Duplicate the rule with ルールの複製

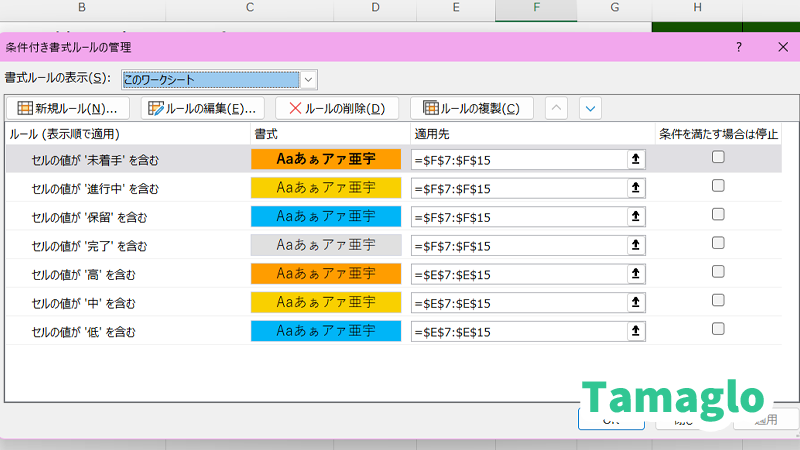pos(471,108)
